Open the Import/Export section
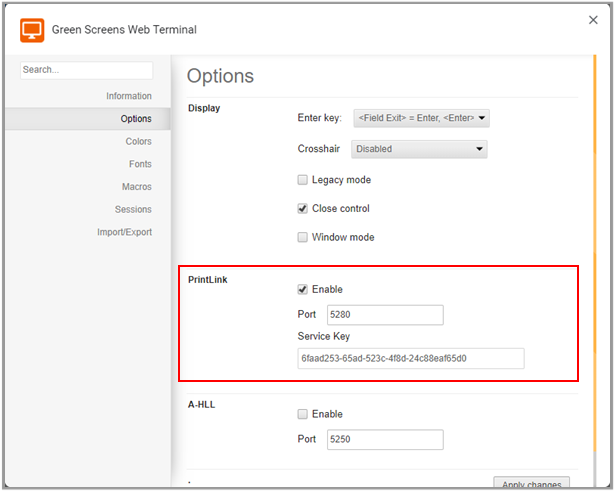Viewport: 615px width, 491px height. coord(124,232)
